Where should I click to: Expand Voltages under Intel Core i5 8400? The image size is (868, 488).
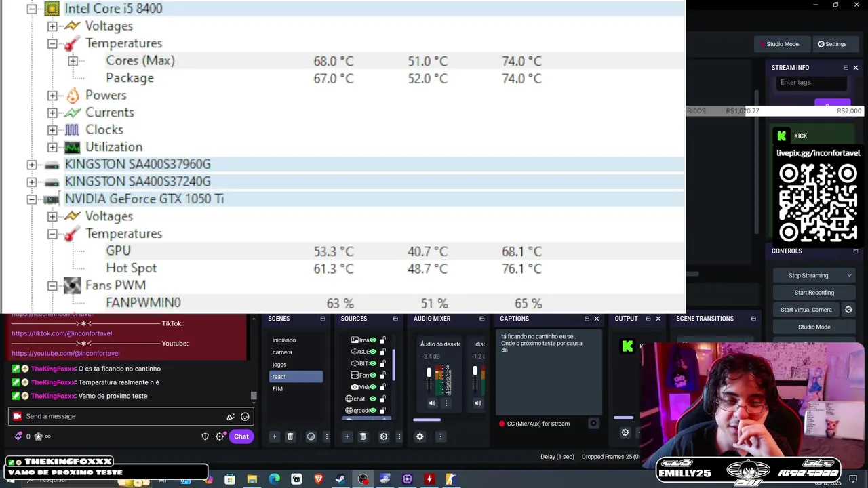[x=52, y=26]
